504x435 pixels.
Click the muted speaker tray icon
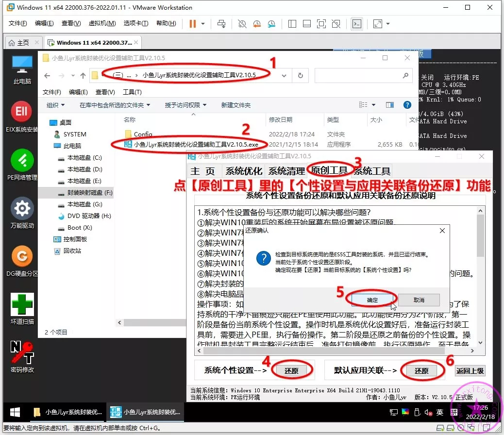[429, 412]
